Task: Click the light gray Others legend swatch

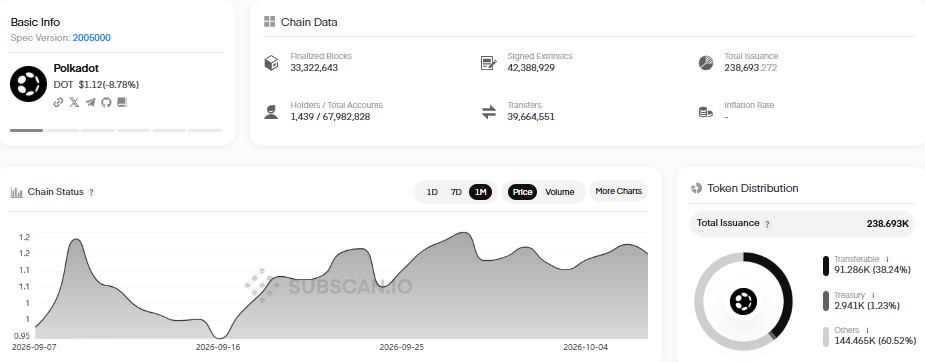Action: tap(826, 337)
